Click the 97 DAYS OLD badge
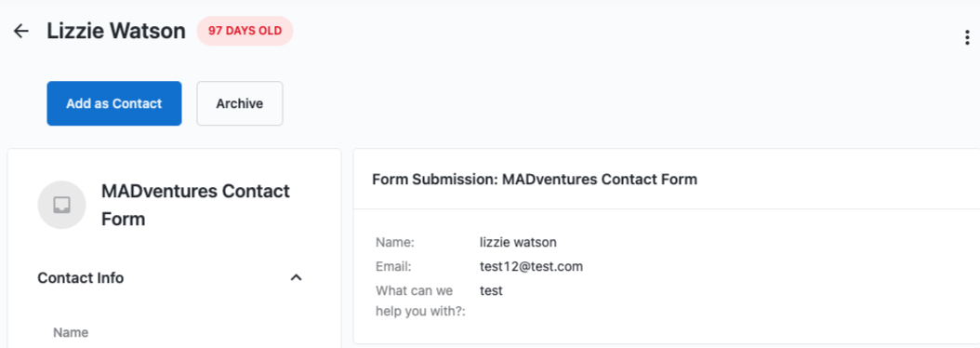 (x=245, y=31)
